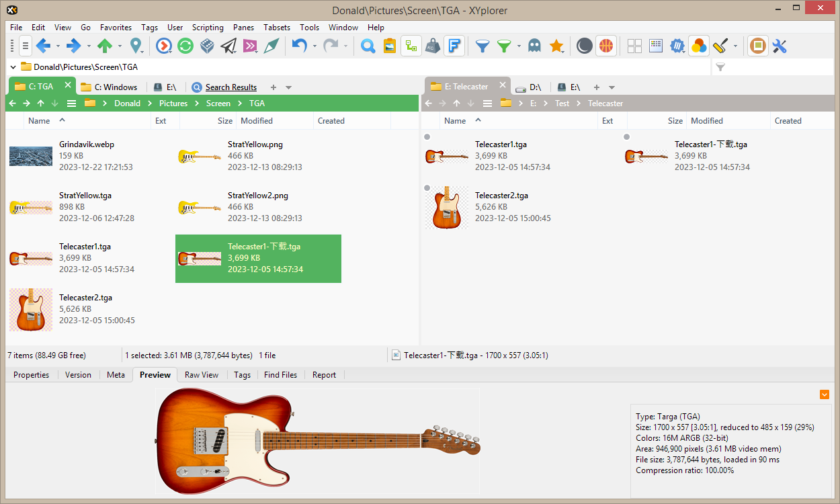Screen dimensions: 840x504
Task: Click the paper plane toolbar icon
Action: pyautogui.click(x=228, y=46)
